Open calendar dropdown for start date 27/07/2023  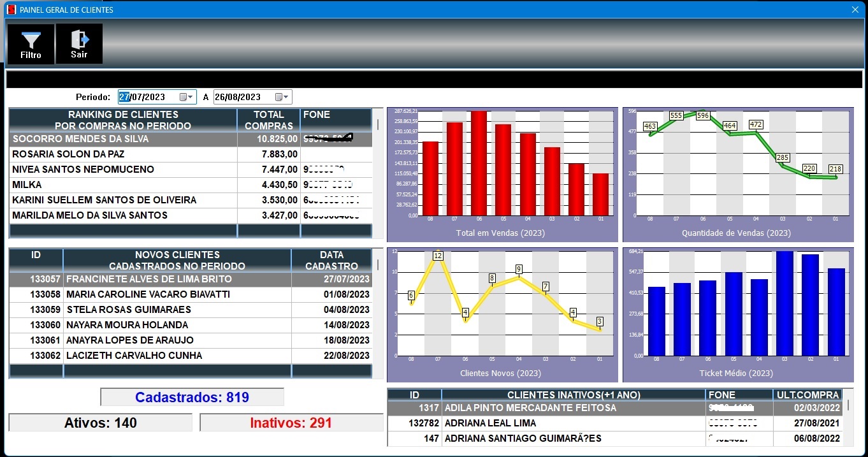point(186,97)
